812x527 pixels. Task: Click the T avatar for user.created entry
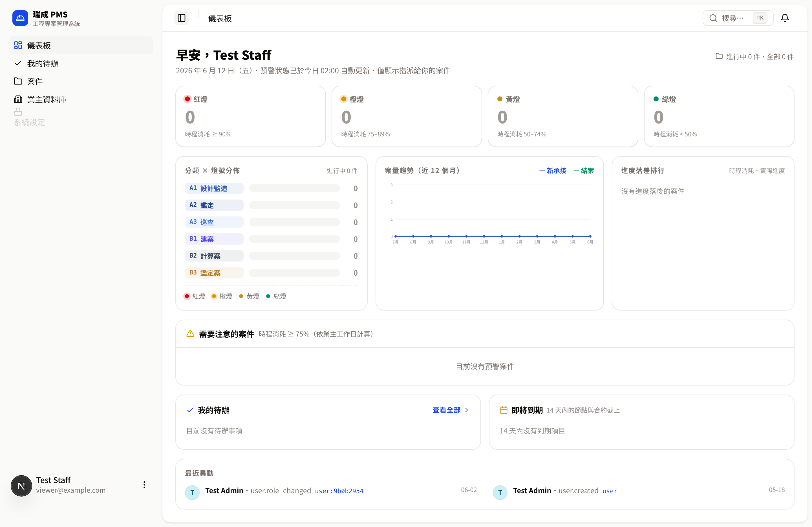pyautogui.click(x=500, y=492)
